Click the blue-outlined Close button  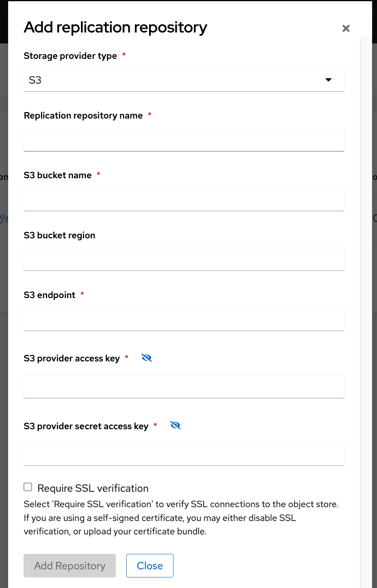point(150,566)
